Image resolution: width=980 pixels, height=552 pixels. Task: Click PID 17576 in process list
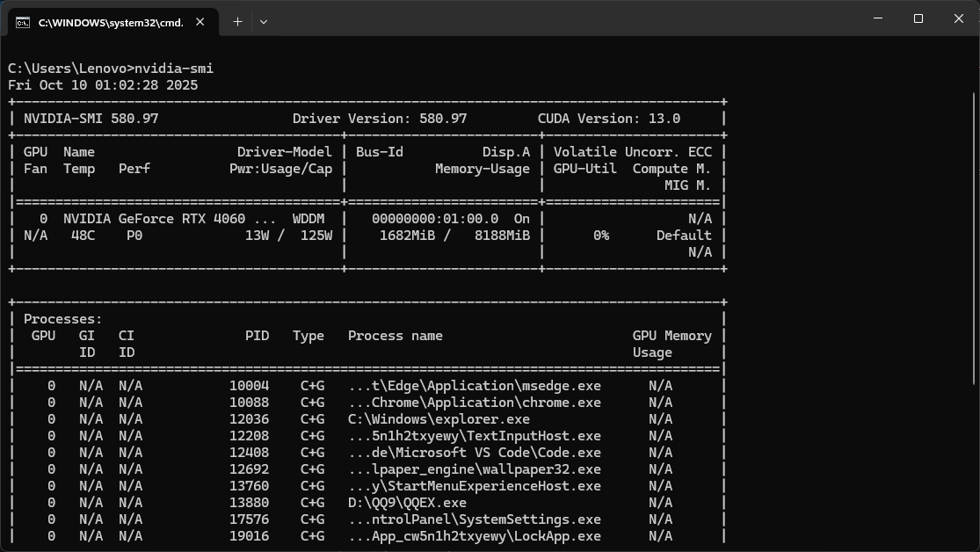[250, 519]
